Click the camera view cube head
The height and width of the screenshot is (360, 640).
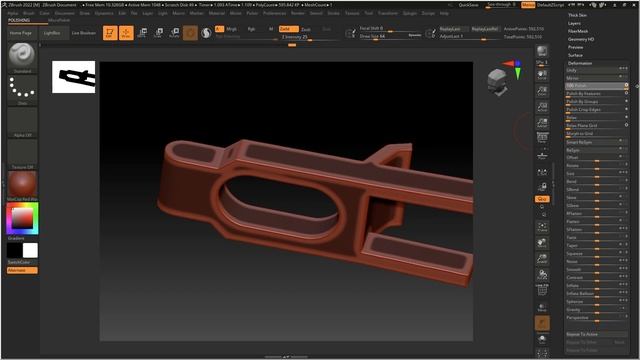pyautogui.click(x=498, y=81)
